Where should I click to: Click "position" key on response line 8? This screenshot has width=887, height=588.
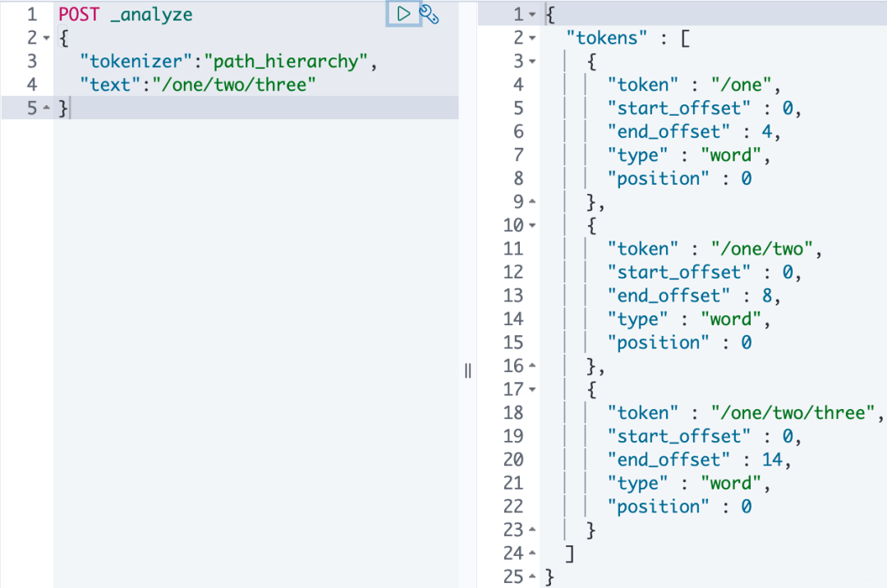(x=658, y=179)
